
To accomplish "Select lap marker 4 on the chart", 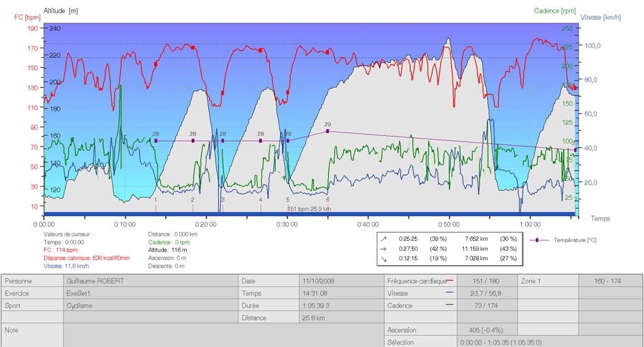I will click(x=260, y=199).
